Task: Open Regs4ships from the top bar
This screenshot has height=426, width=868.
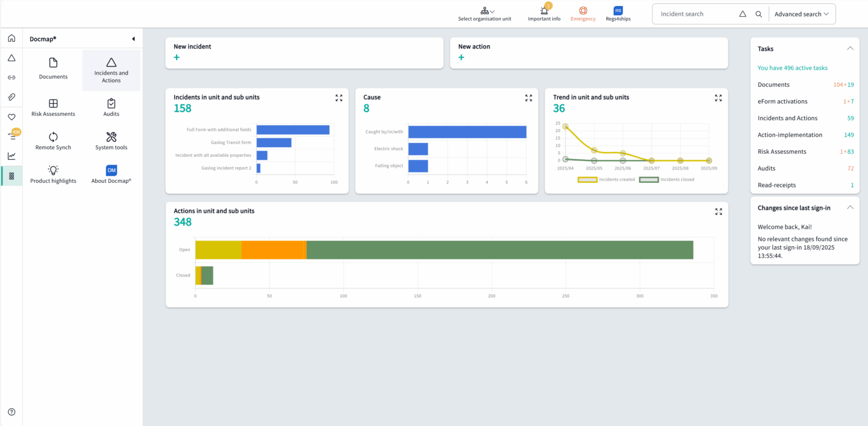Action: click(618, 11)
